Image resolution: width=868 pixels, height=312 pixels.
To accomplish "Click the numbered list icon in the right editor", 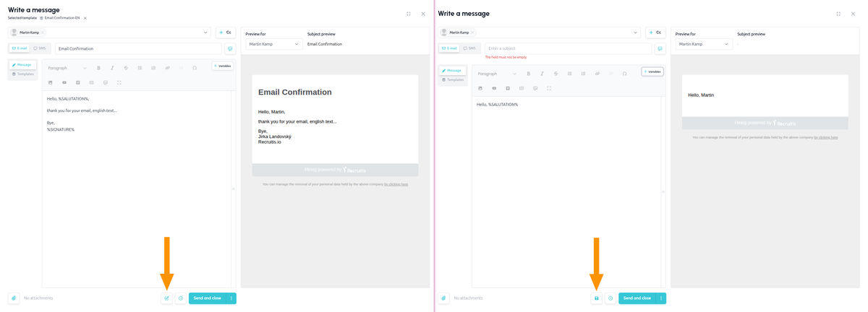I will click(583, 74).
